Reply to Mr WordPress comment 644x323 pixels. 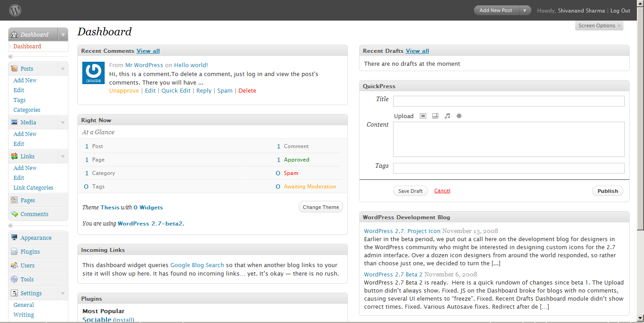[x=204, y=90]
